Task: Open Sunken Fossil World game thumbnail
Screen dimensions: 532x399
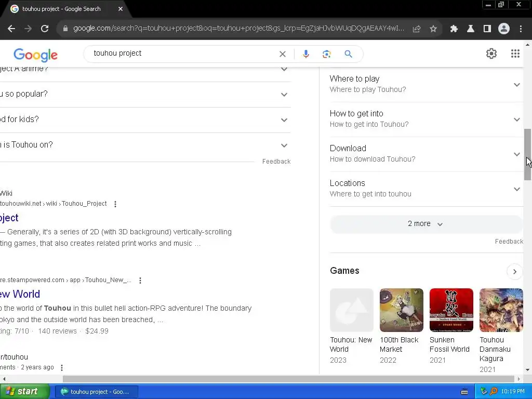Action: pos(451,310)
